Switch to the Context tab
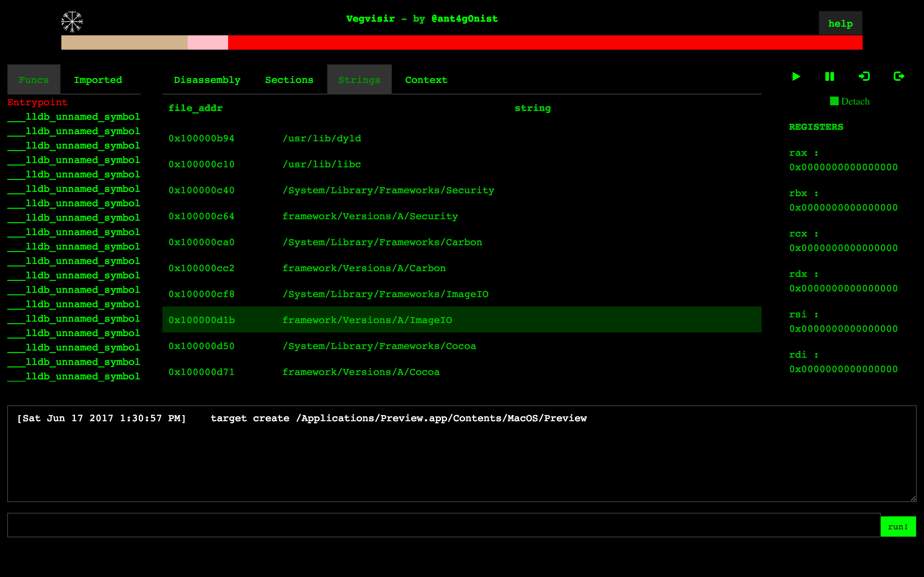Image resolution: width=924 pixels, height=577 pixels. (x=426, y=80)
